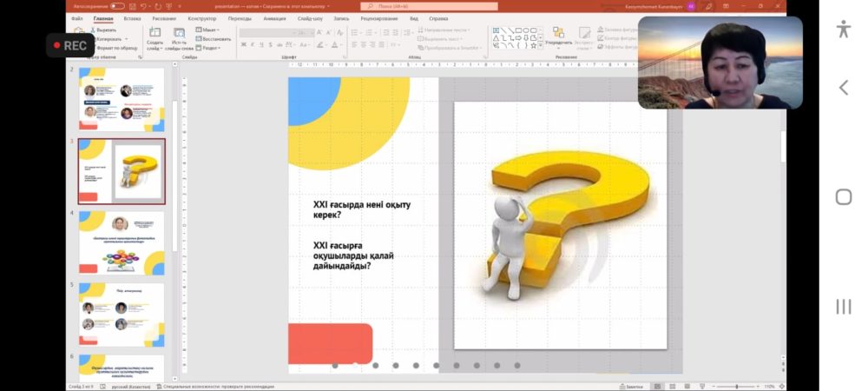Open the Конструктор ribbon tab
The width and height of the screenshot is (868, 391).
[x=202, y=18]
